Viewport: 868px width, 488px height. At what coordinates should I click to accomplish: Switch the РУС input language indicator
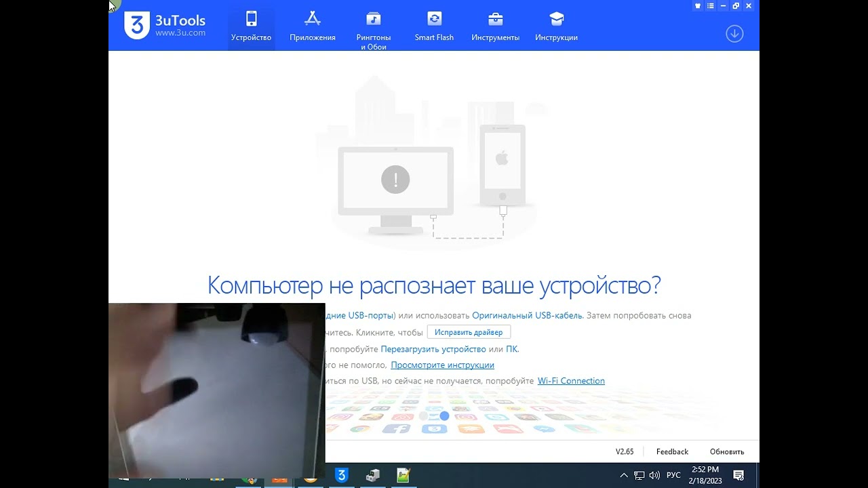click(673, 475)
